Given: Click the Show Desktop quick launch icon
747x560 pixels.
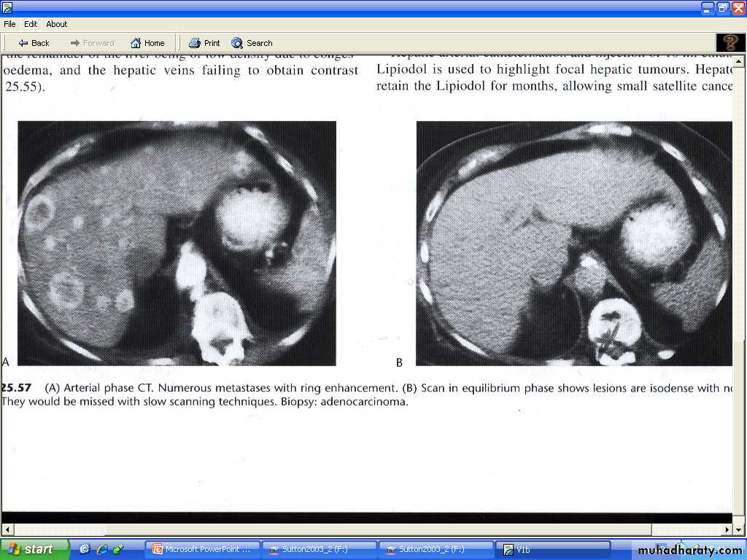Looking at the screenshot, I should tap(85, 549).
